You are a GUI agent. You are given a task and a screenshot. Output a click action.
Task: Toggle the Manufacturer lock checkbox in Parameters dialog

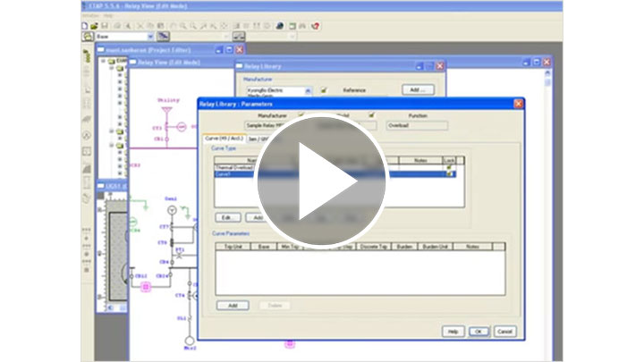pyautogui.click(x=301, y=115)
